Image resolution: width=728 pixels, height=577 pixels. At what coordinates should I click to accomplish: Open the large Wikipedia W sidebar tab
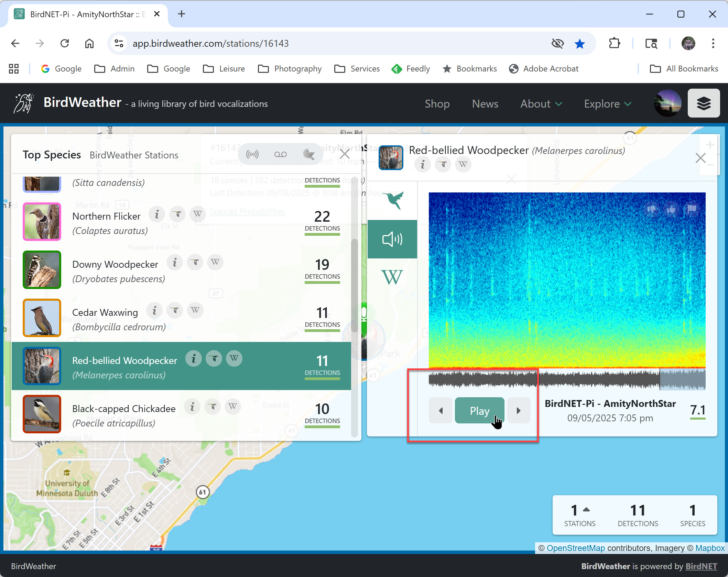[x=392, y=277]
